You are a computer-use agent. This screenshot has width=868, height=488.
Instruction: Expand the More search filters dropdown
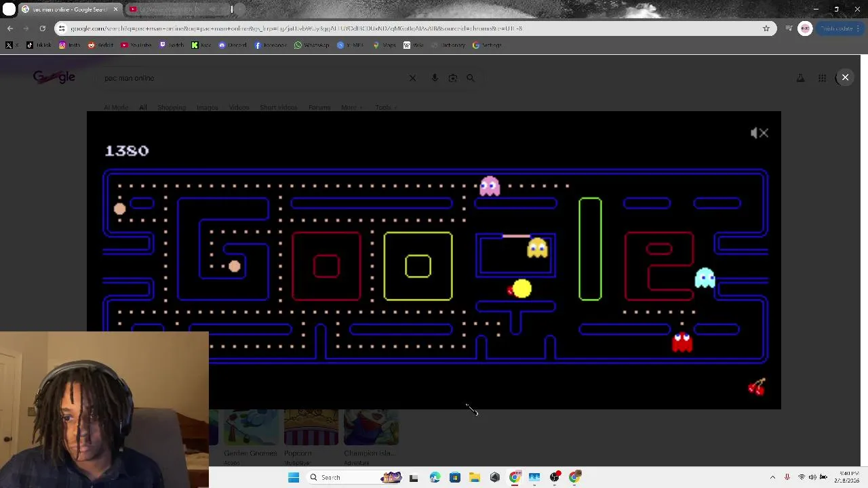(x=351, y=107)
